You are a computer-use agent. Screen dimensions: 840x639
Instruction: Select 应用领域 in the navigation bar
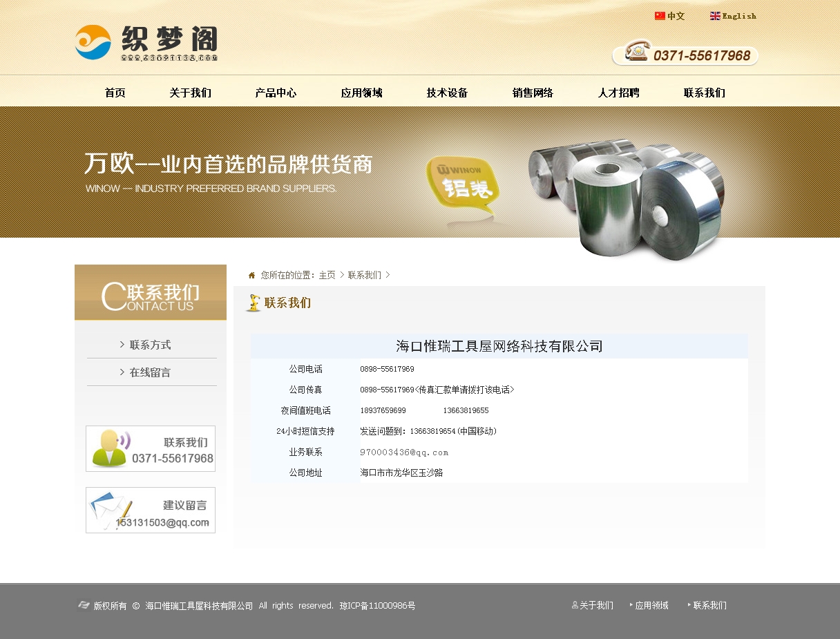pos(361,93)
